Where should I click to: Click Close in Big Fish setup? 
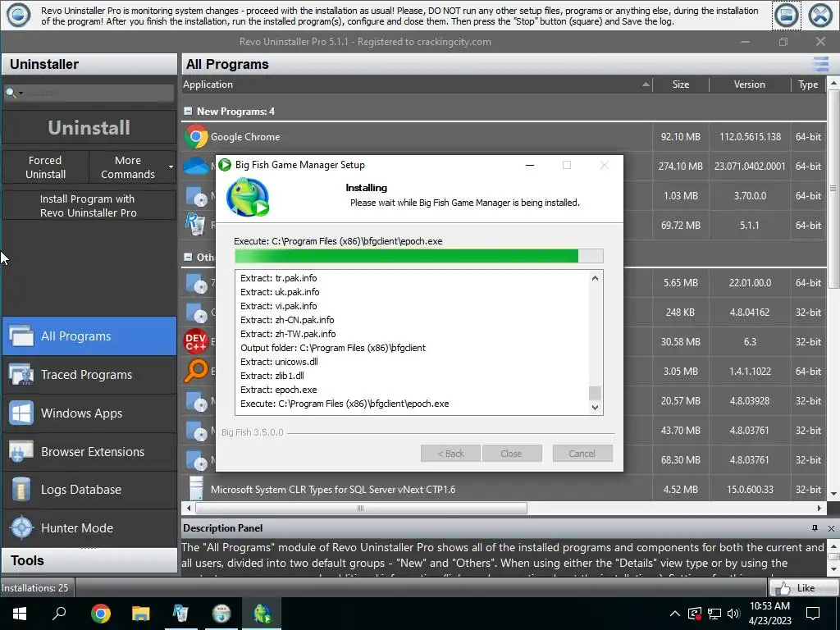click(x=511, y=453)
